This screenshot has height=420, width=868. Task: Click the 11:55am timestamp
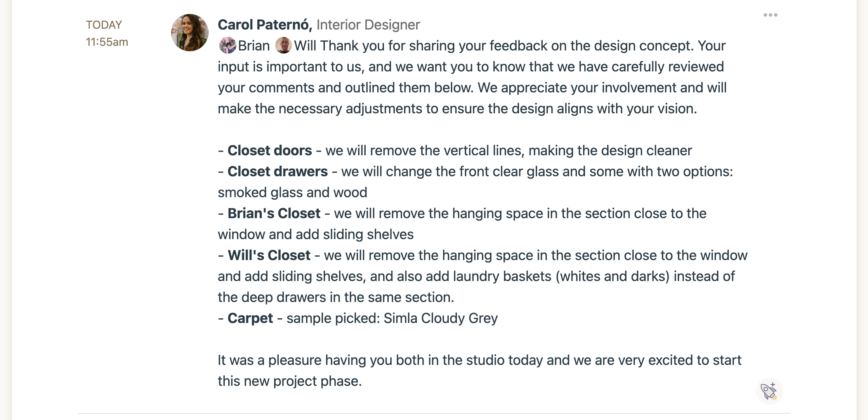[x=107, y=42]
